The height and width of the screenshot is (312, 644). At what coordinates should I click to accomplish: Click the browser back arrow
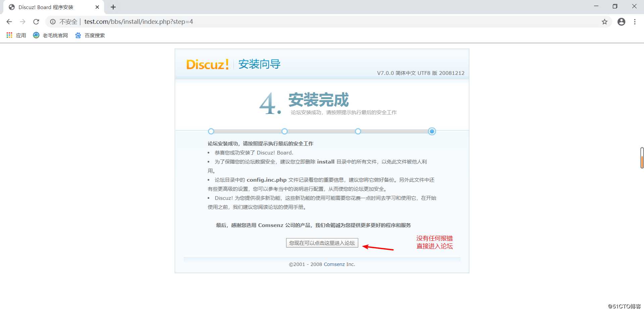(x=9, y=22)
